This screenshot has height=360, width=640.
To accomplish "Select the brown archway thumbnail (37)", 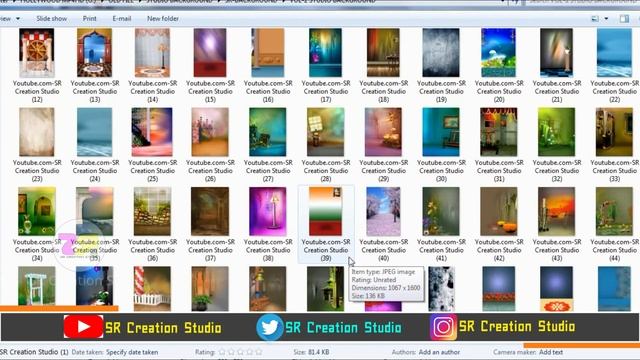I will [210, 211].
